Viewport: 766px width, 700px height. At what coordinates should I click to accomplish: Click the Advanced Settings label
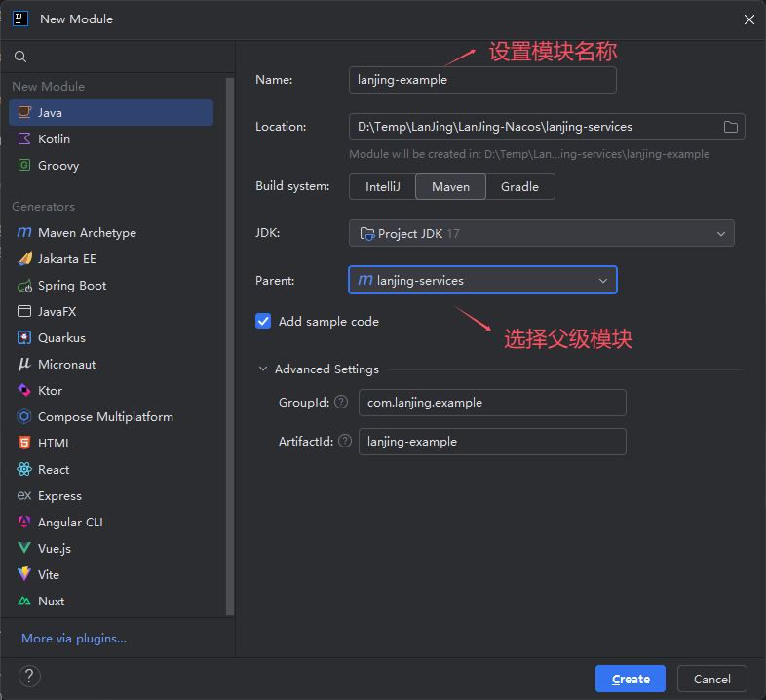point(326,369)
